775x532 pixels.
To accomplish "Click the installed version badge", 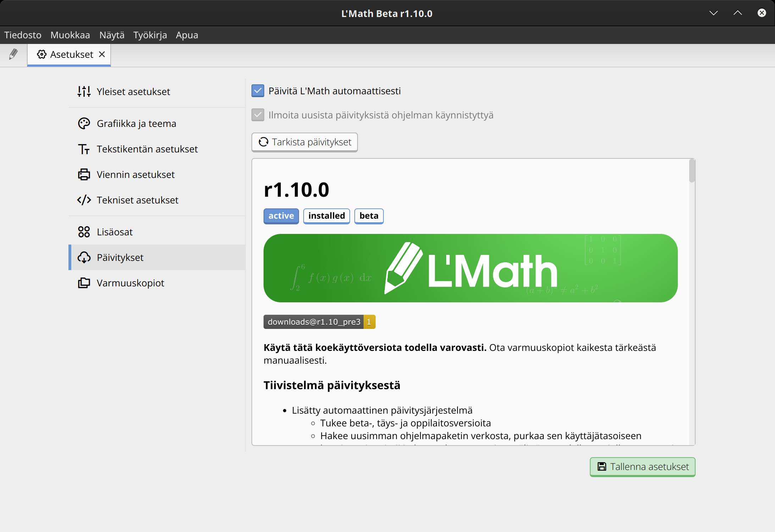I will pyautogui.click(x=327, y=216).
